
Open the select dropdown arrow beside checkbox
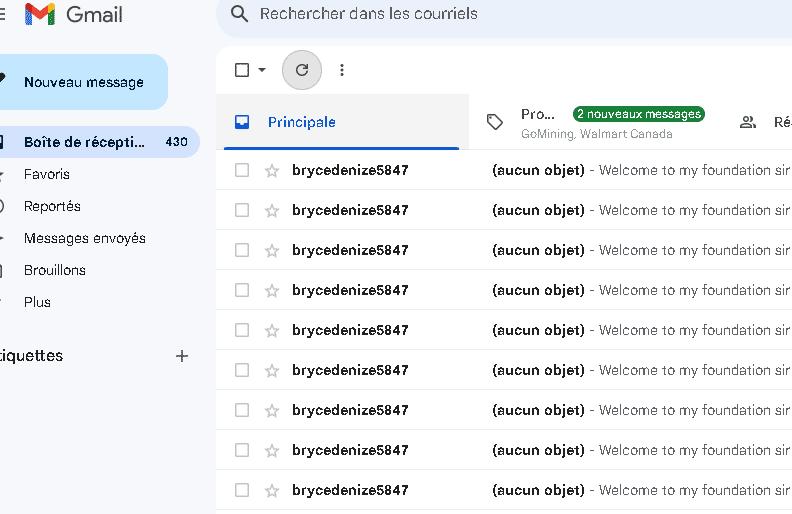(262, 70)
